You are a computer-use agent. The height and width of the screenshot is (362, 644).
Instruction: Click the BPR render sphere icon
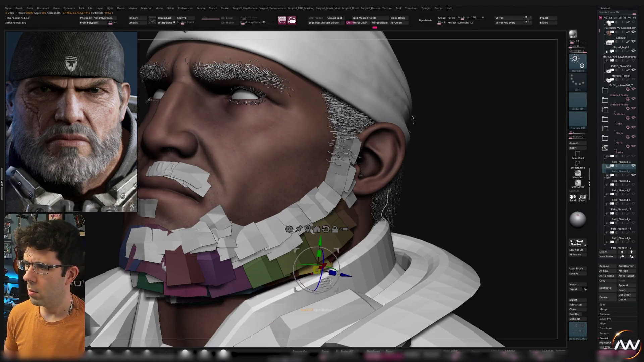pos(573,34)
